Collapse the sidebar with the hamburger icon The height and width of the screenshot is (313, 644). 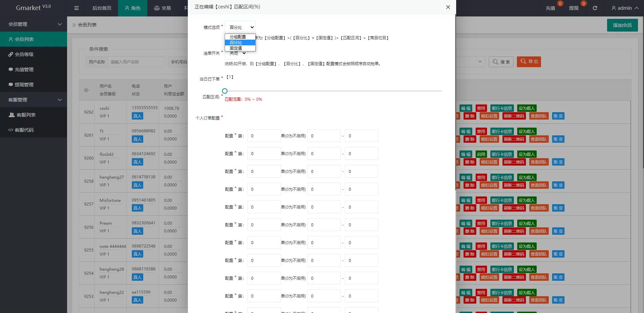pyautogui.click(x=76, y=8)
